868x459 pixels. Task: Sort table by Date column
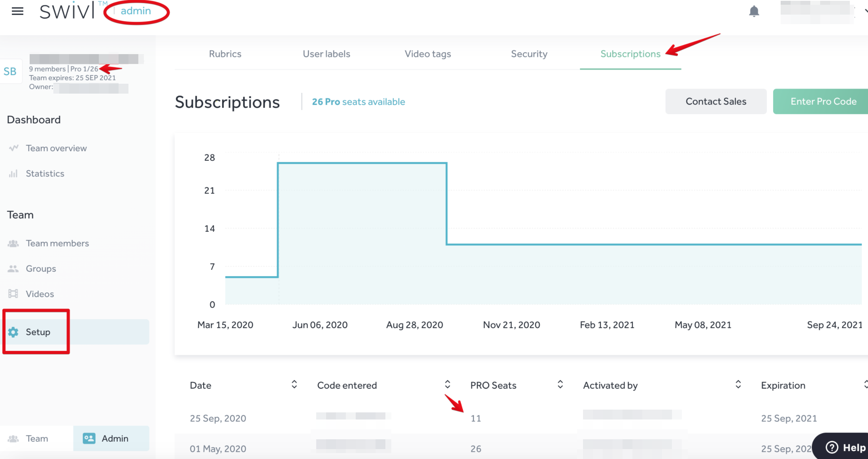pyautogui.click(x=294, y=385)
